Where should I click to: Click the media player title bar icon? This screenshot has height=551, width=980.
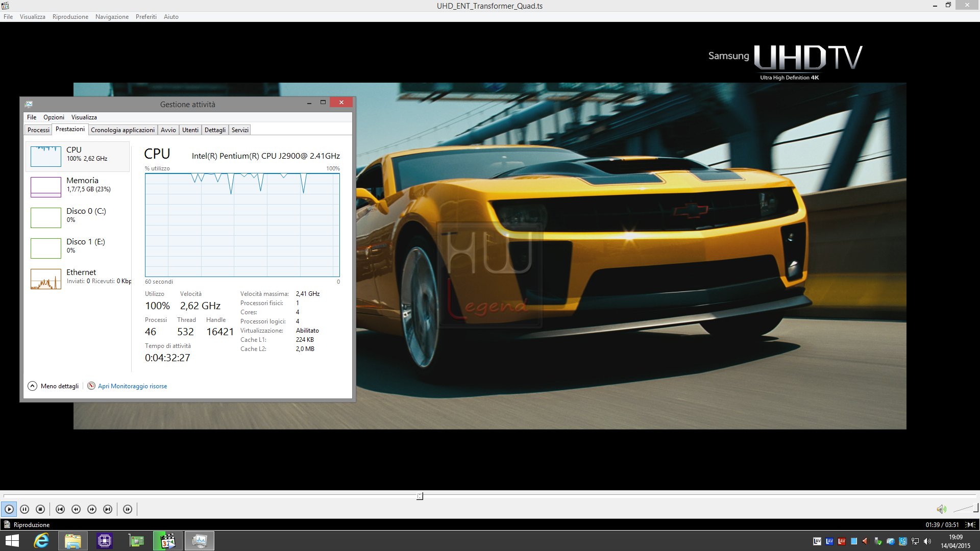(5, 6)
